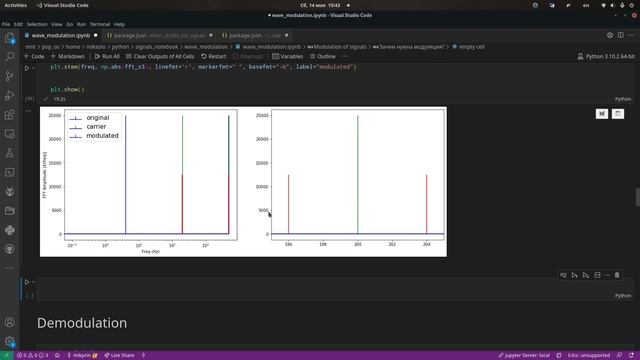Click Jupyter Server: local in status bar

pyautogui.click(x=524, y=356)
